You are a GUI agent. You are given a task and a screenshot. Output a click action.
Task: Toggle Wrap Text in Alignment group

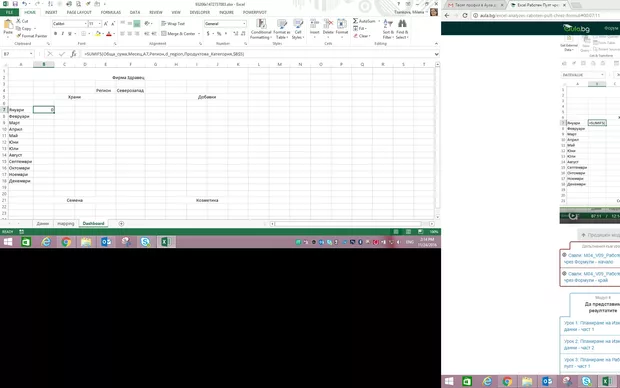coord(173,24)
